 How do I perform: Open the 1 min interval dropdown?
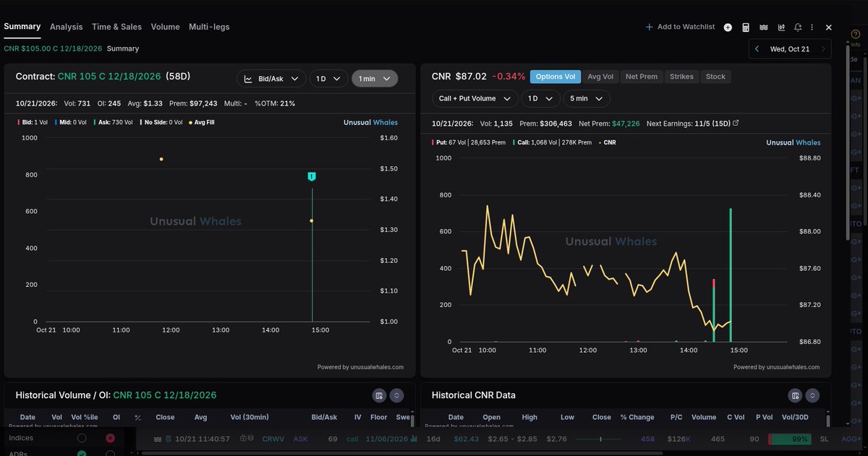tap(375, 79)
